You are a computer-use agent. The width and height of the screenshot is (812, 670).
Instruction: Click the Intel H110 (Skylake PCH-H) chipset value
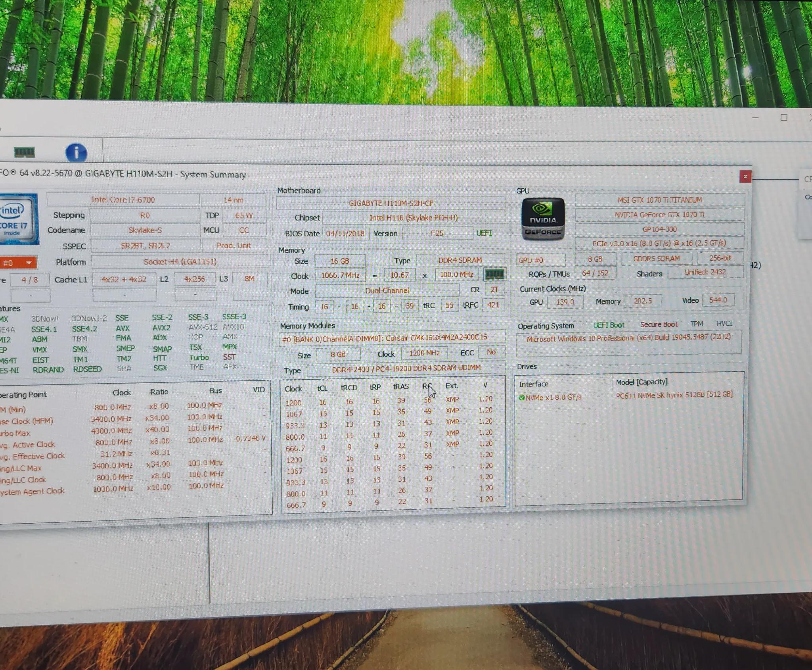414,218
